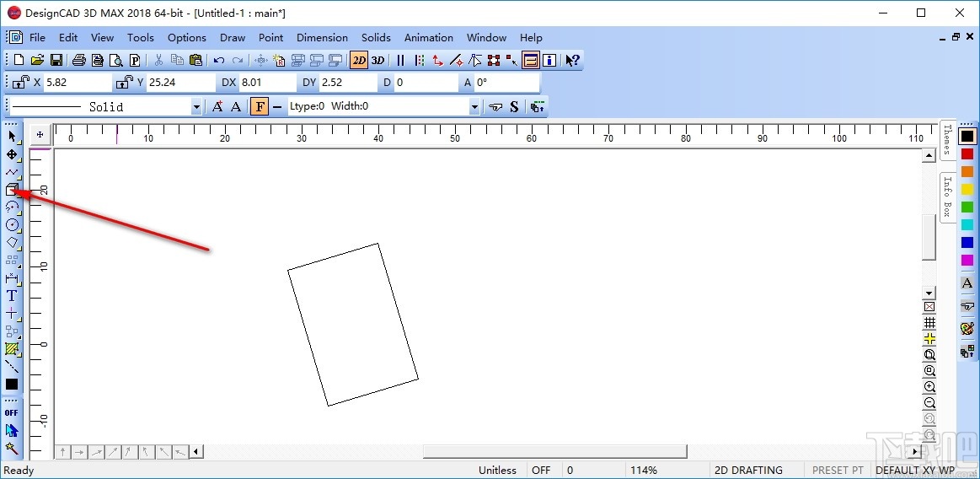
Task: Click the zoom out magnifier icon
Action: [929, 403]
